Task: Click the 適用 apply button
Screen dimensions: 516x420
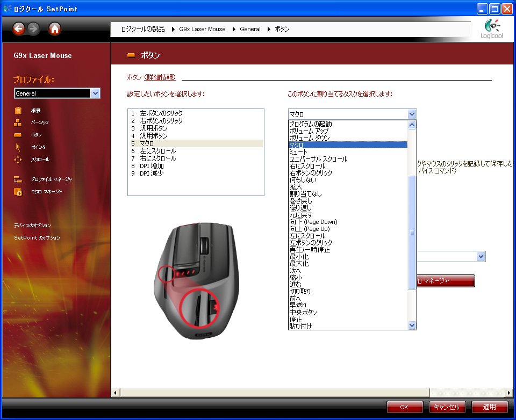Action: click(489, 407)
